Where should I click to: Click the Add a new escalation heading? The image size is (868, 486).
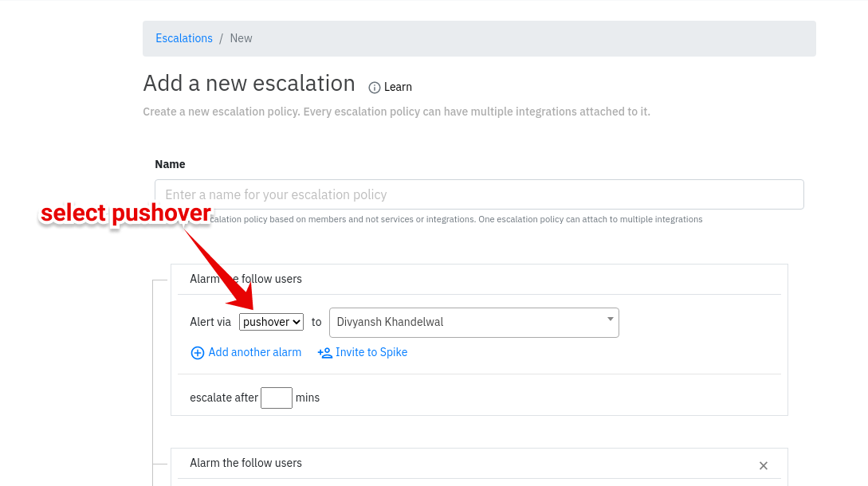(x=249, y=84)
